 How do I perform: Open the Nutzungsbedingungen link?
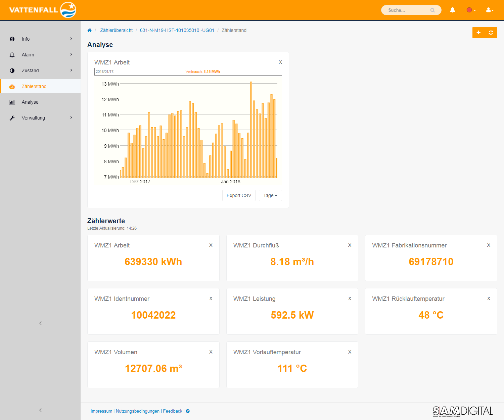(x=138, y=411)
